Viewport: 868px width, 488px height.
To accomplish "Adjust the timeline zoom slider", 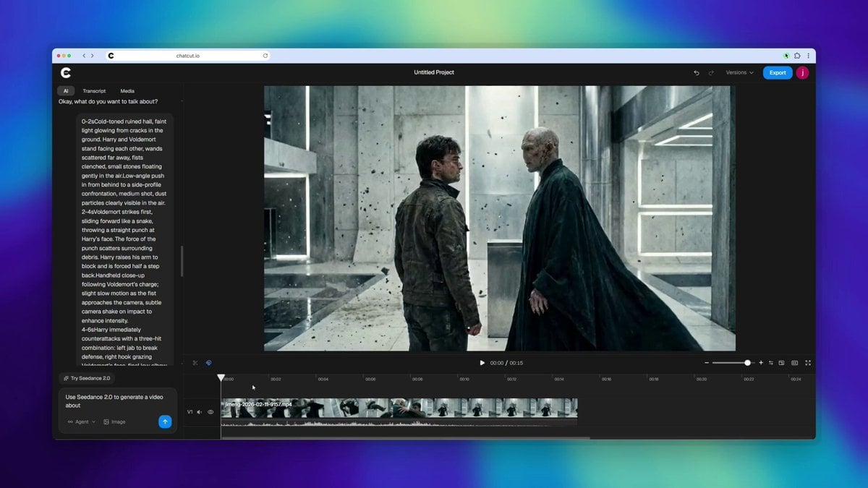I will pyautogui.click(x=733, y=363).
